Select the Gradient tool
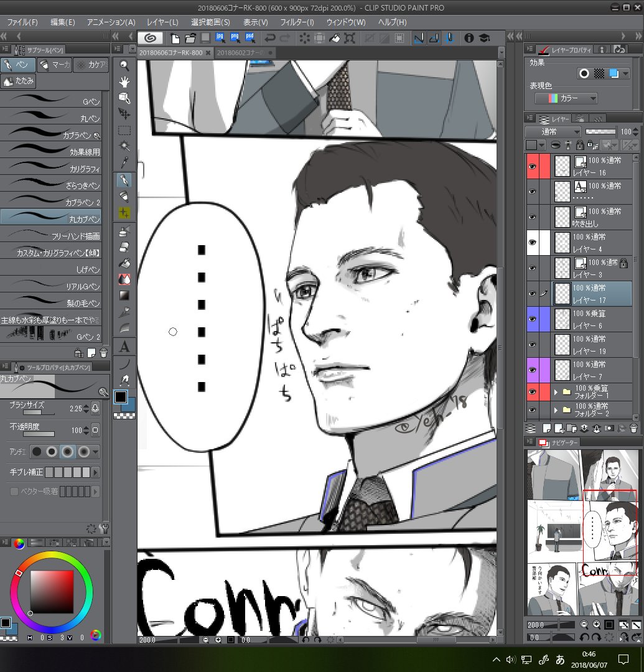 click(x=124, y=296)
